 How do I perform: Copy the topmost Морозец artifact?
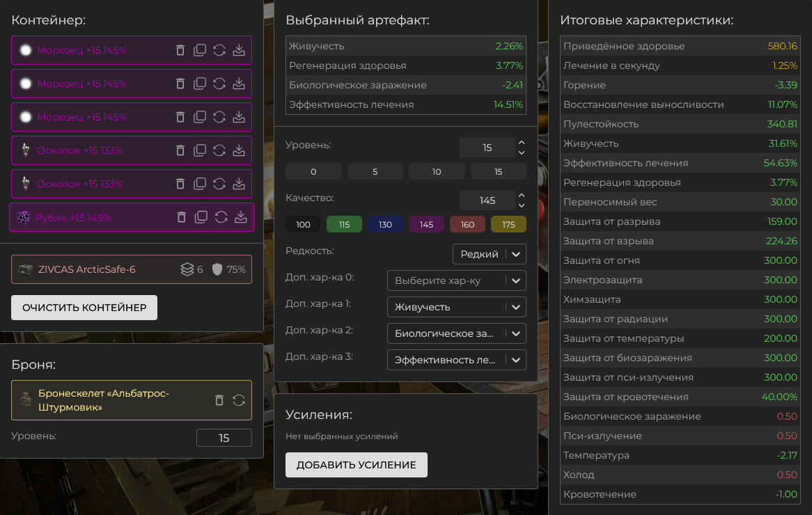tap(199, 50)
